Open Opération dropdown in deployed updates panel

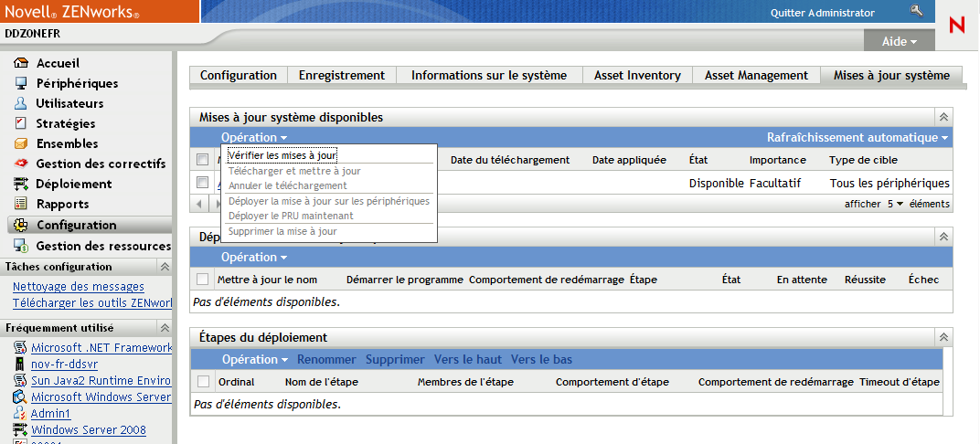tap(254, 258)
